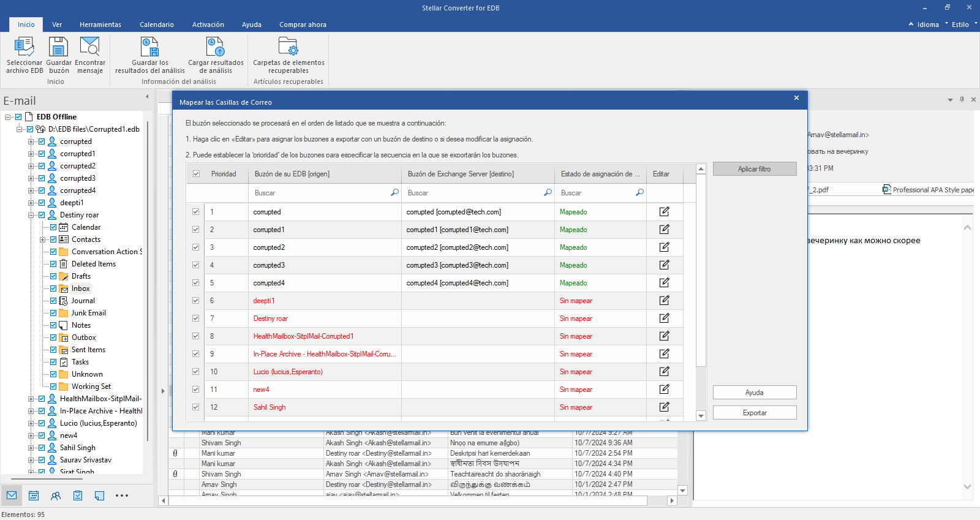The height and width of the screenshot is (520, 980).
Task: Search icon in Exchange Server destino column
Action: 548,193
